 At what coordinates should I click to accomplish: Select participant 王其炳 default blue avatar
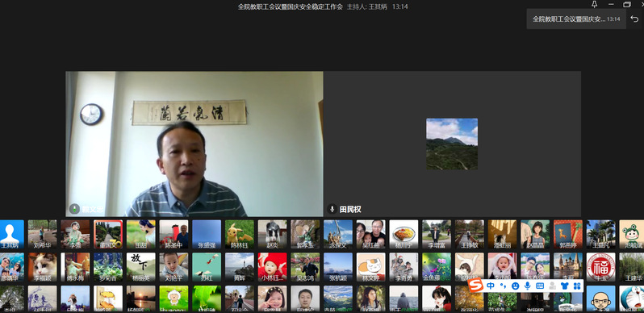coord(10,234)
